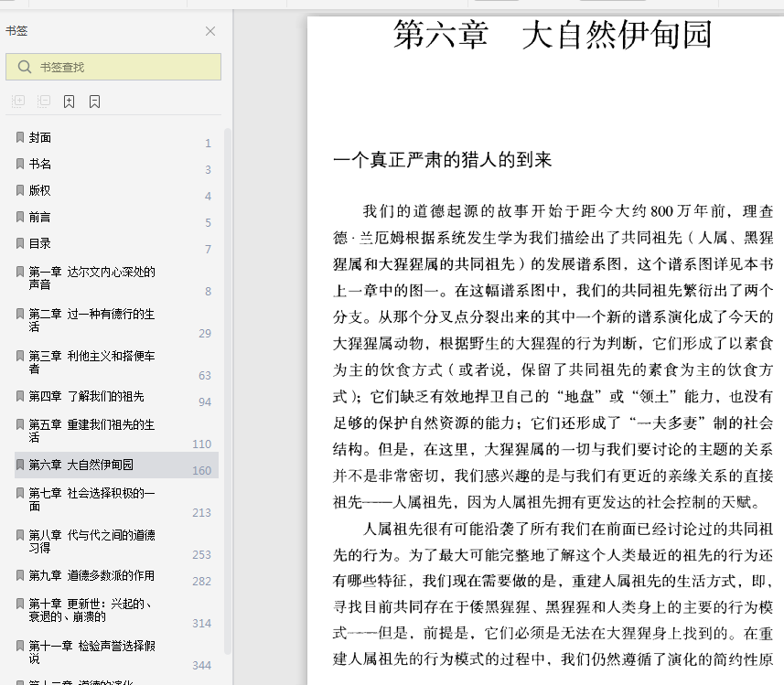The width and height of the screenshot is (784, 685).
Task: Click bookmark ribbon icon beside 目录
Action: pyautogui.click(x=20, y=243)
